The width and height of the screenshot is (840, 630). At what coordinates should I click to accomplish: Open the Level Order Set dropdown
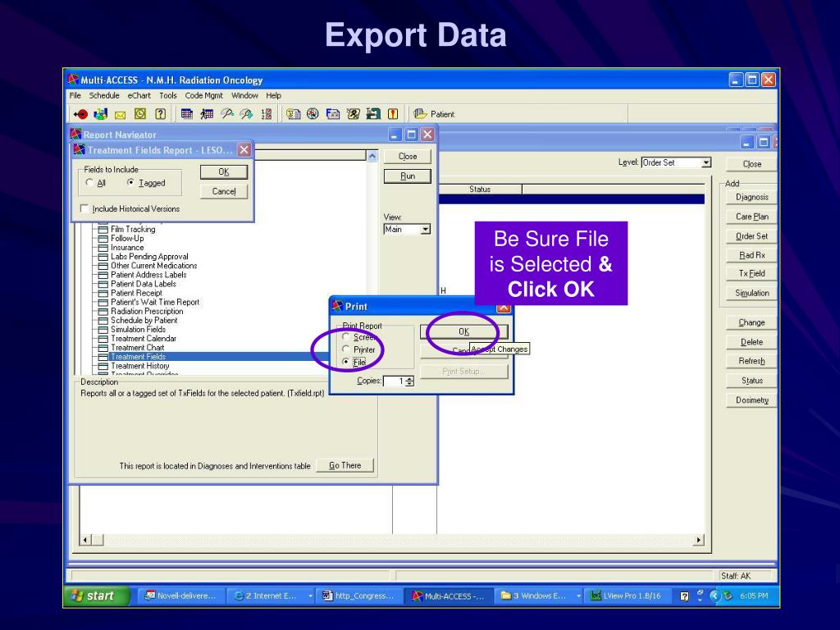click(706, 162)
